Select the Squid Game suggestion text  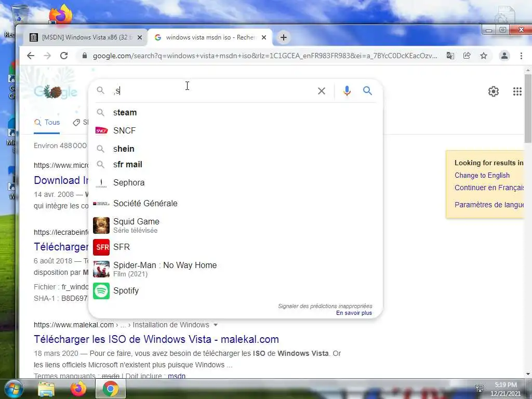pyautogui.click(x=136, y=221)
